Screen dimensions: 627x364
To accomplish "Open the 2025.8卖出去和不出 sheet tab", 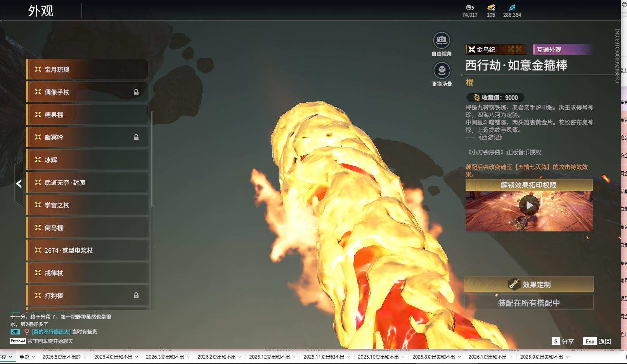I will [434, 357].
